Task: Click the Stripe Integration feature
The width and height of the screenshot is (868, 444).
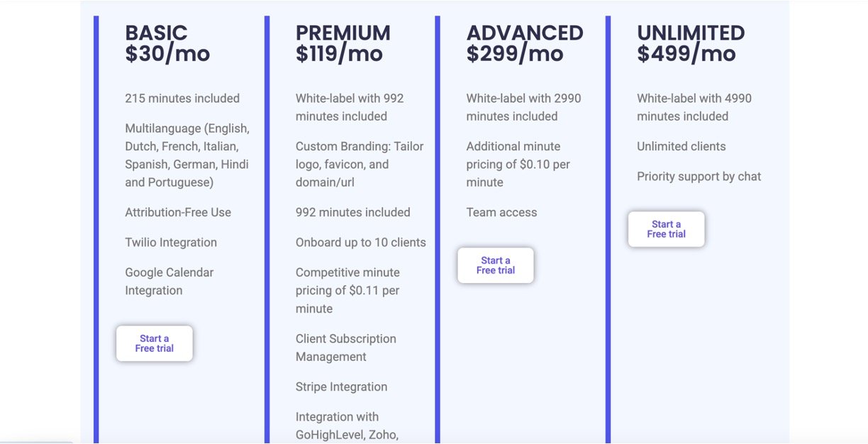Action: (341, 387)
